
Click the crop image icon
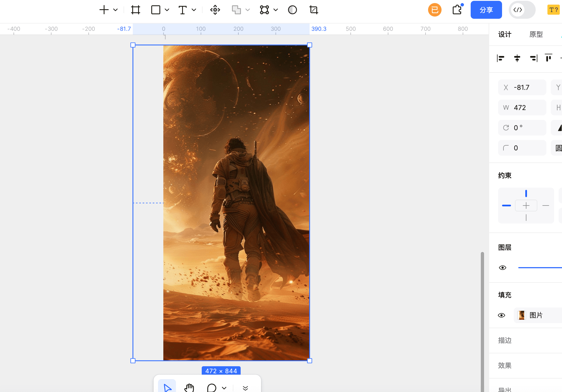(314, 10)
